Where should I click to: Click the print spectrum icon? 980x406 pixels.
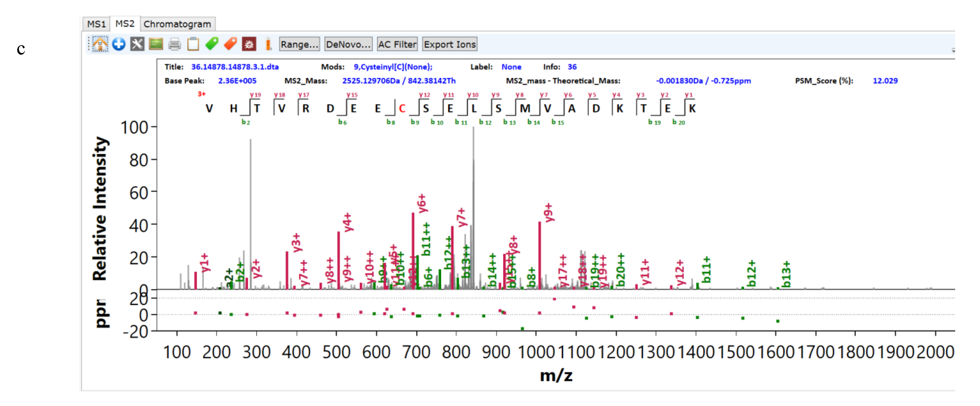coord(174,44)
